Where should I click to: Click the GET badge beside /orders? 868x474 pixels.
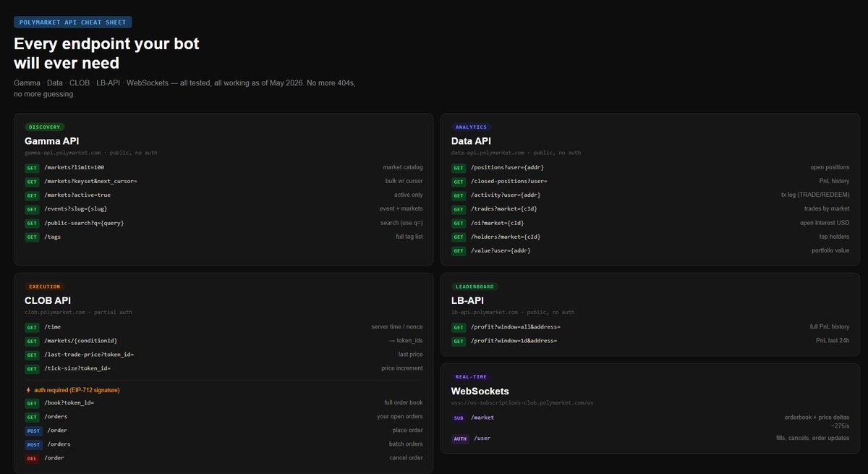(x=32, y=417)
